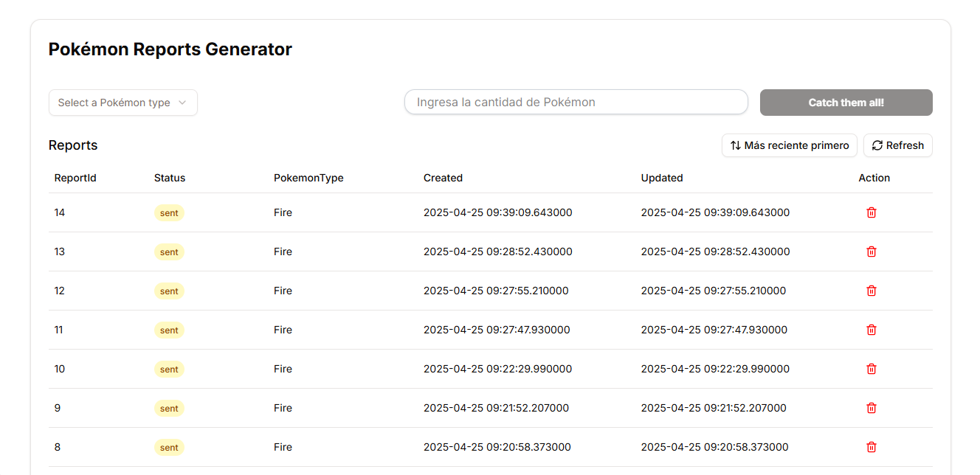Viewport: 980px width, 475px height.
Task: Select the sent badge in report 10's row
Action: coord(169,369)
